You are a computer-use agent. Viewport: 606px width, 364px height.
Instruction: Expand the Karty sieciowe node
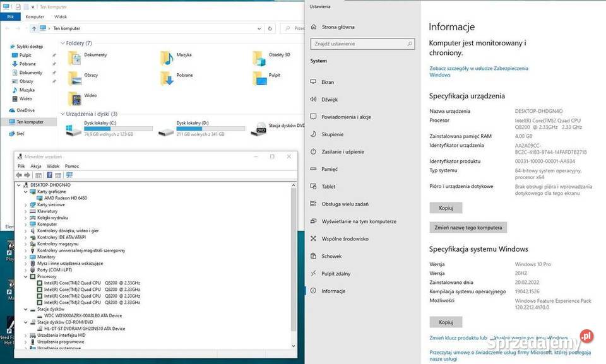point(26,204)
